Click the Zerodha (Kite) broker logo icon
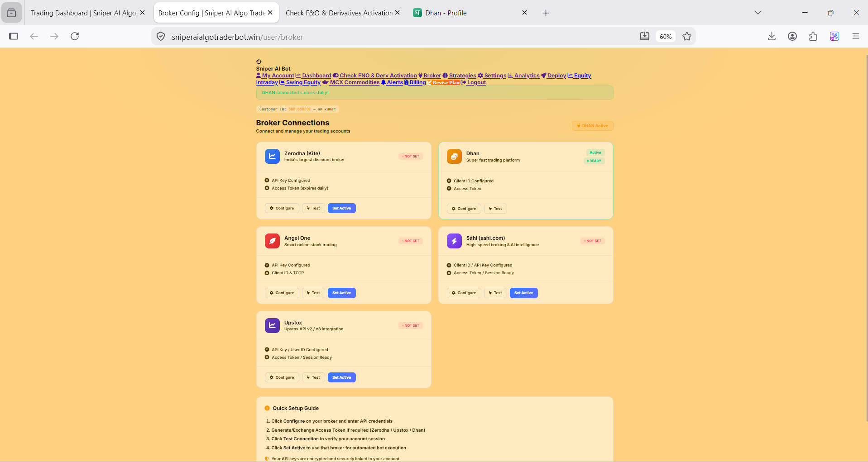This screenshot has width=868, height=462. click(272, 156)
